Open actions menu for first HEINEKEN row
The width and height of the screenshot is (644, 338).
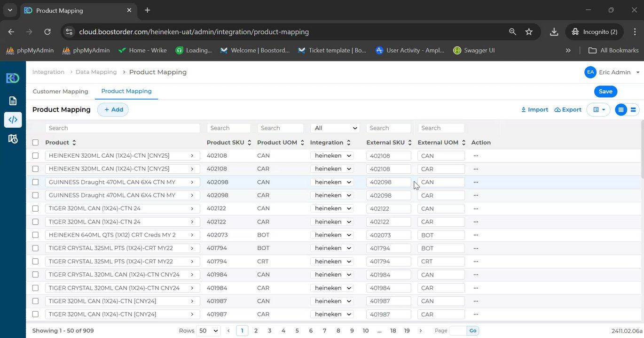click(x=476, y=155)
